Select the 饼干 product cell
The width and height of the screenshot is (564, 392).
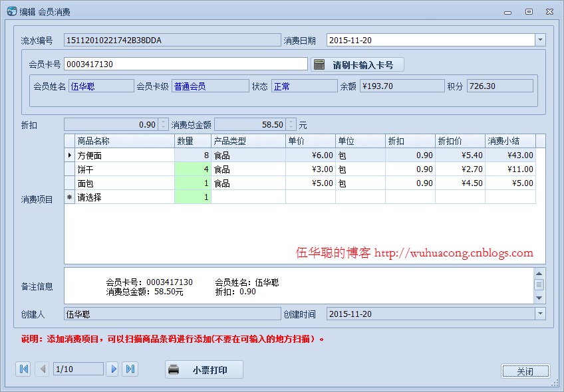point(124,169)
